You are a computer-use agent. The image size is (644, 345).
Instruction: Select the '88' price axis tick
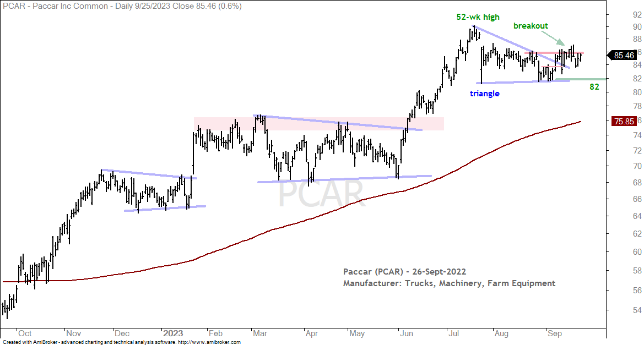(x=637, y=39)
